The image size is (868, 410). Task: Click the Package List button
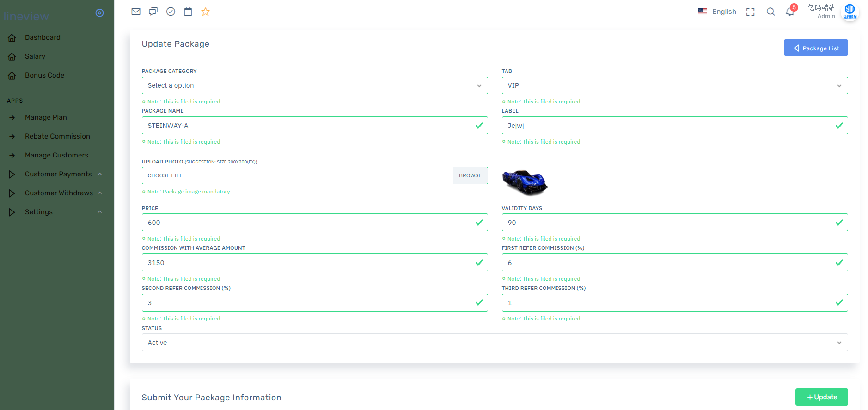[816, 48]
